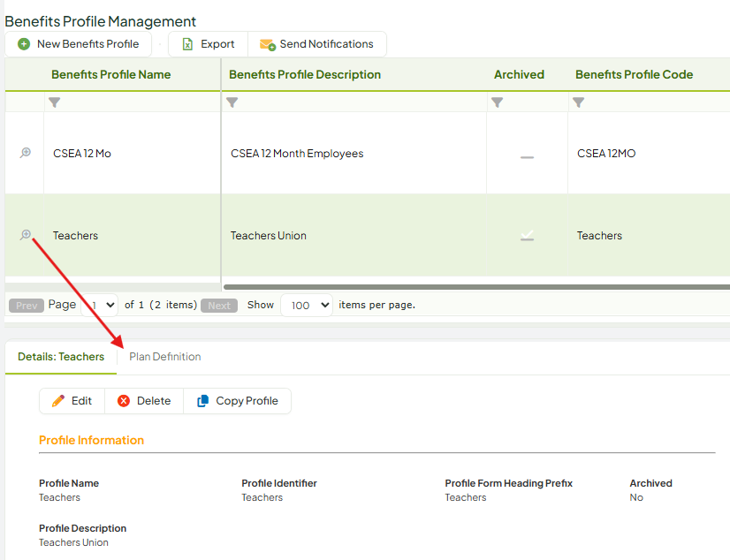Screen dimensions: 730x560
Task: Open filter for Benefits Profile Name column
Action: coord(55,102)
